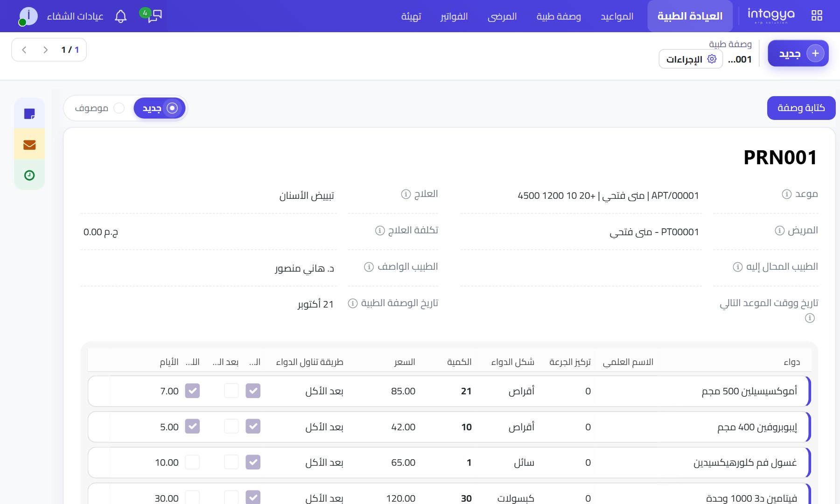Open the sticky note icon in side panel
Viewport: 840px width, 504px height.
(x=29, y=113)
